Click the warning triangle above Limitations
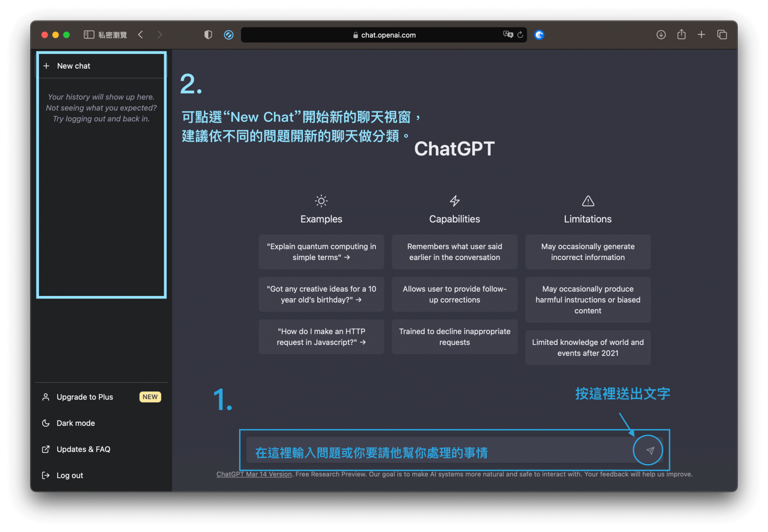Image resolution: width=768 pixels, height=532 pixels. tap(588, 201)
